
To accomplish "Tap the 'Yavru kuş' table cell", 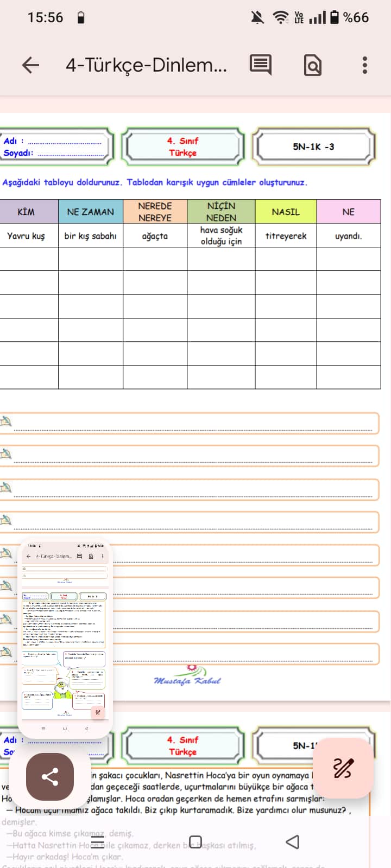I will 26,236.
